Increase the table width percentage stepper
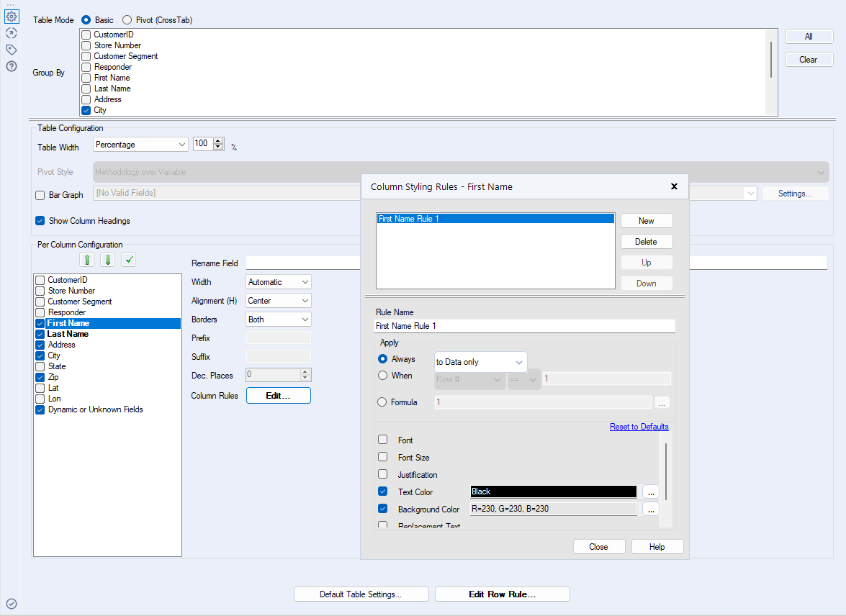Screen dimensions: 846x616 click(x=218, y=141)
